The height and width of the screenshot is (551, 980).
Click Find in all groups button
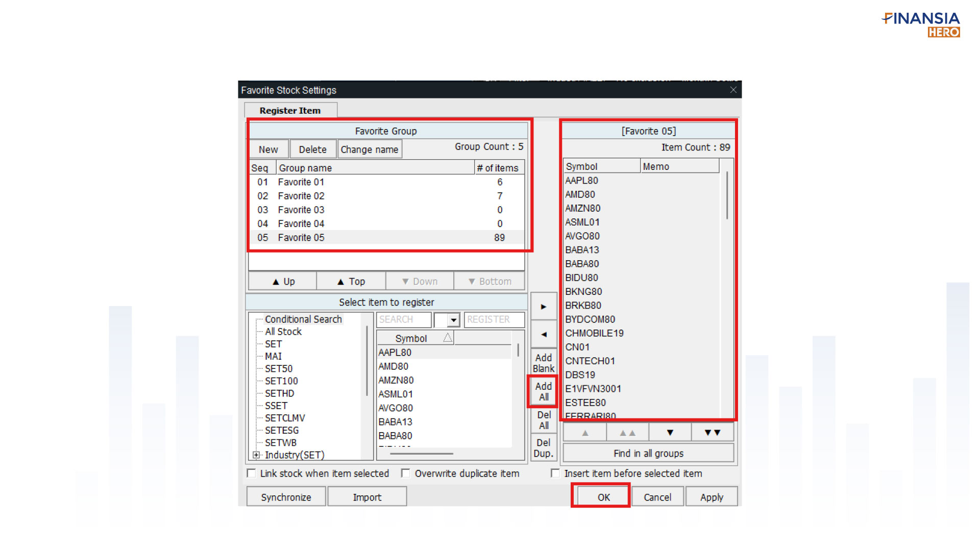[648, 453]
